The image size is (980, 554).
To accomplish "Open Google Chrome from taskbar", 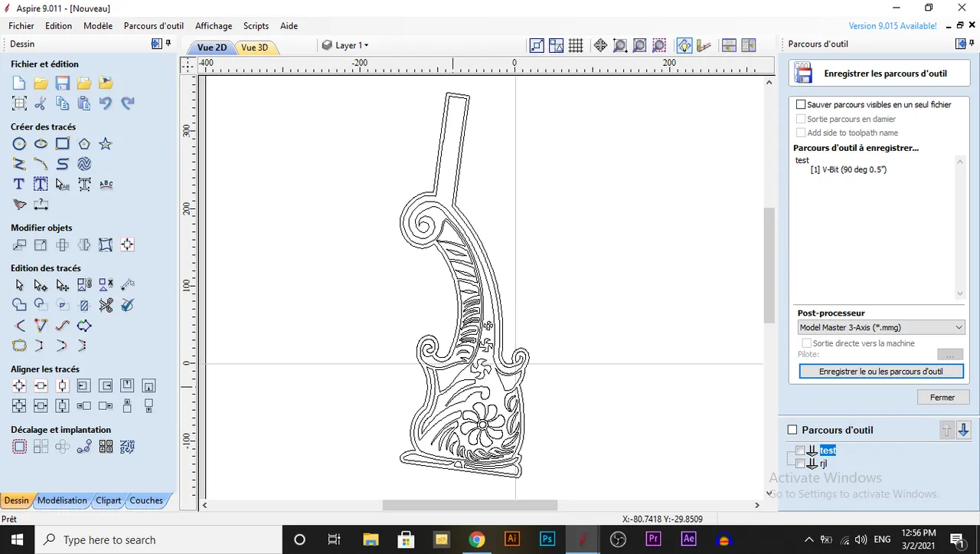I will tap(477, 539).
